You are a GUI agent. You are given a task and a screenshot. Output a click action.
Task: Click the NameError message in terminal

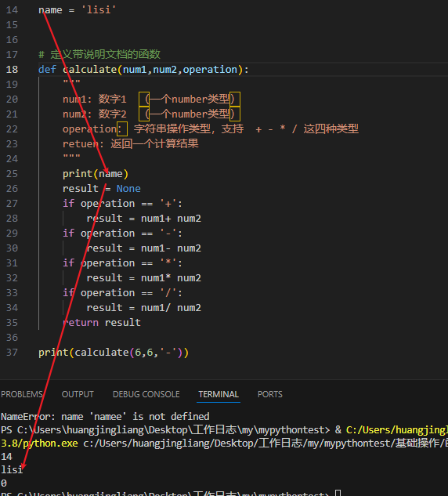point(105,416)
